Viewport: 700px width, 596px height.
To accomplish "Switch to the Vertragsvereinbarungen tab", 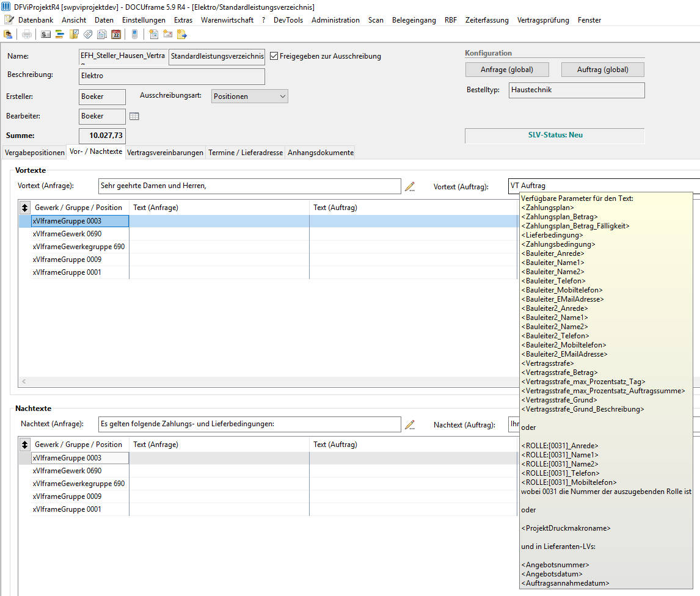I will [x=165, y=153].
